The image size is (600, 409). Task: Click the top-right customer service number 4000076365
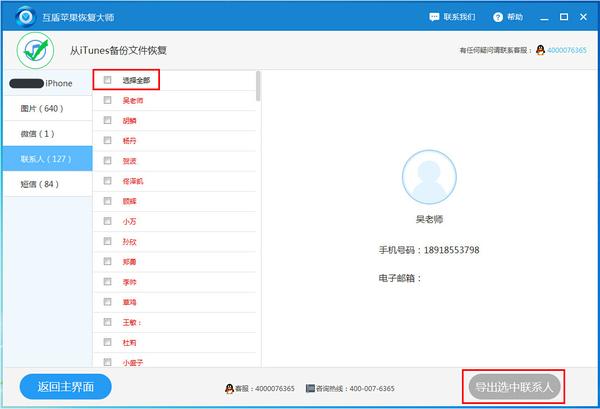click(x=567, y=50)
